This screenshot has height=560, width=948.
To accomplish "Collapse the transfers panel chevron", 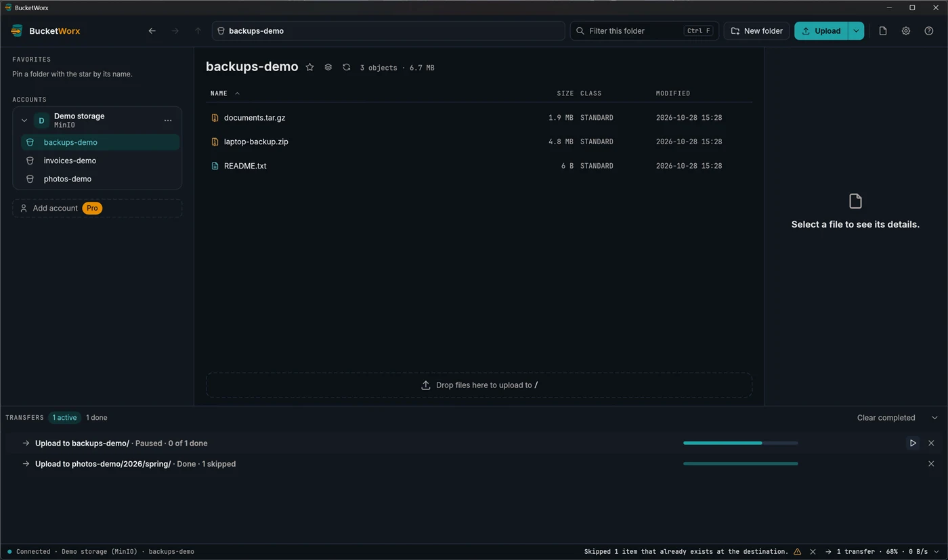I will tap(934, 418).
